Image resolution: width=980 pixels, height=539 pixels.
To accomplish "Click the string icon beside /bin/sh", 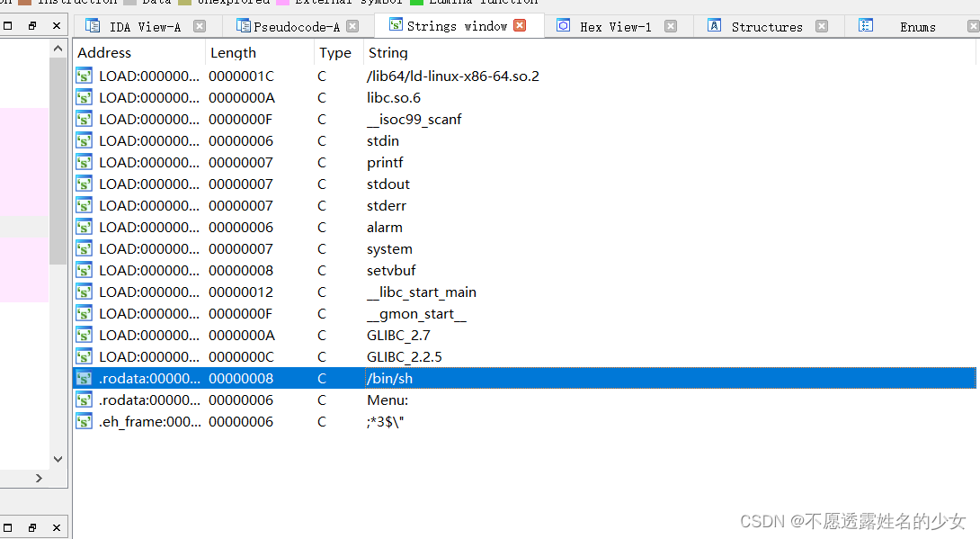I will pyautogui.click(x=84, y=378).
